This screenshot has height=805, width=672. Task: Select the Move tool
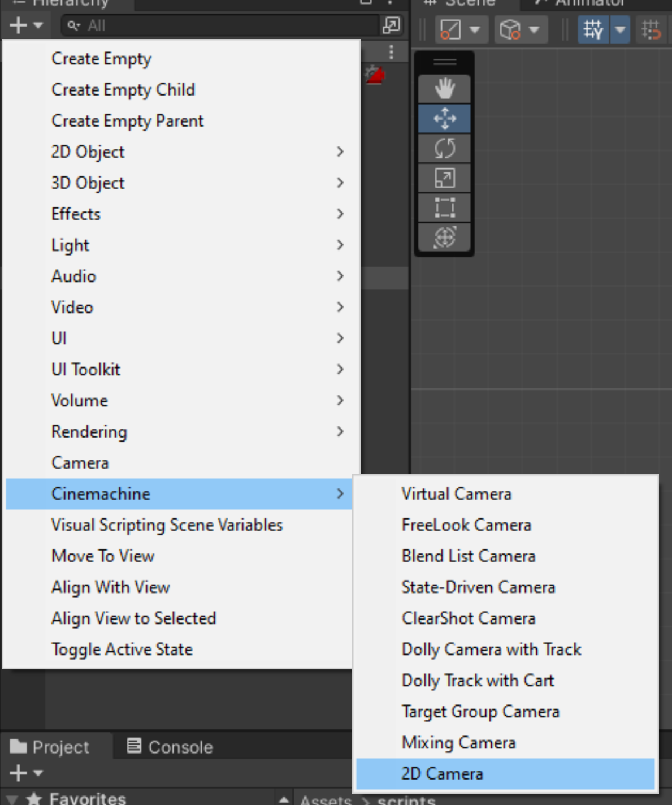point(444,119)
